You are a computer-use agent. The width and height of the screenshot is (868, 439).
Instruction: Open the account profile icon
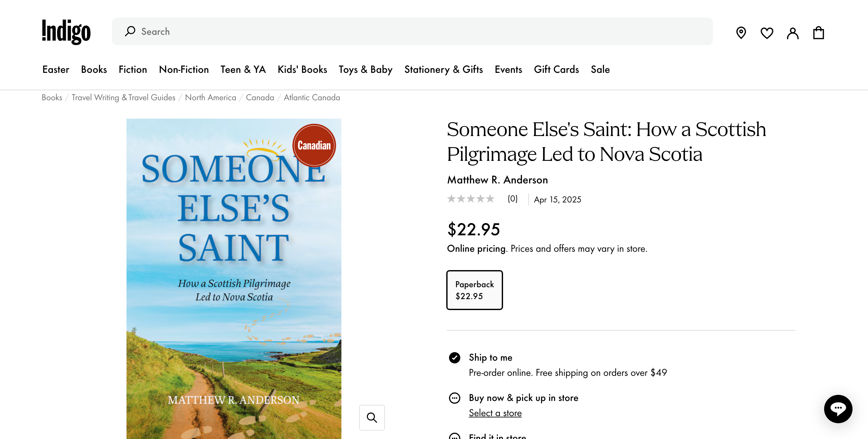792,33
